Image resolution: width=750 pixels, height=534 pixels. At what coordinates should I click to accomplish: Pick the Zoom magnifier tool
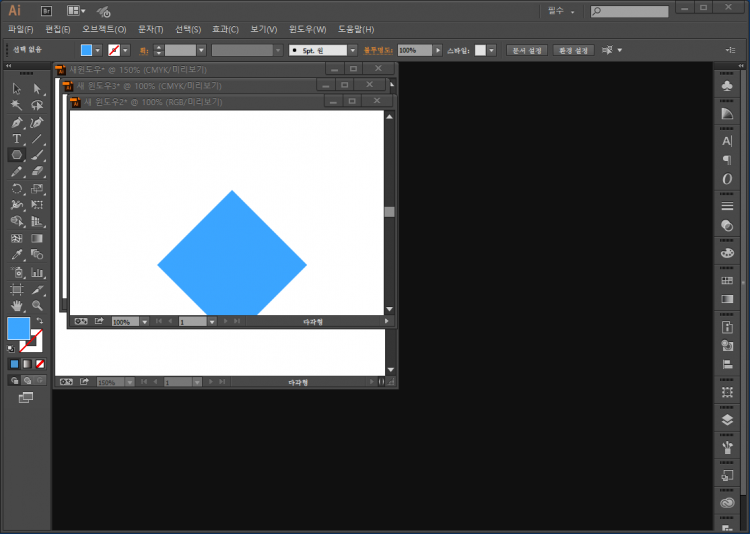coord(37,305)
